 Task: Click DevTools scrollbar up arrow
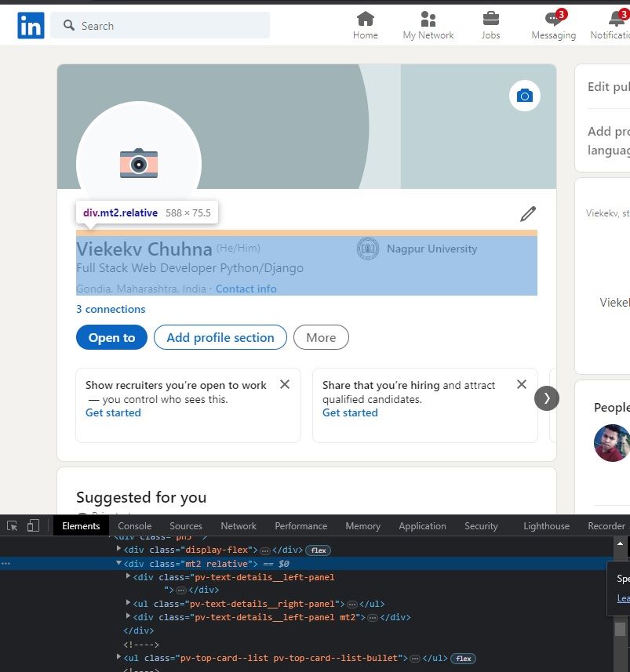click(x=620, y=543)
